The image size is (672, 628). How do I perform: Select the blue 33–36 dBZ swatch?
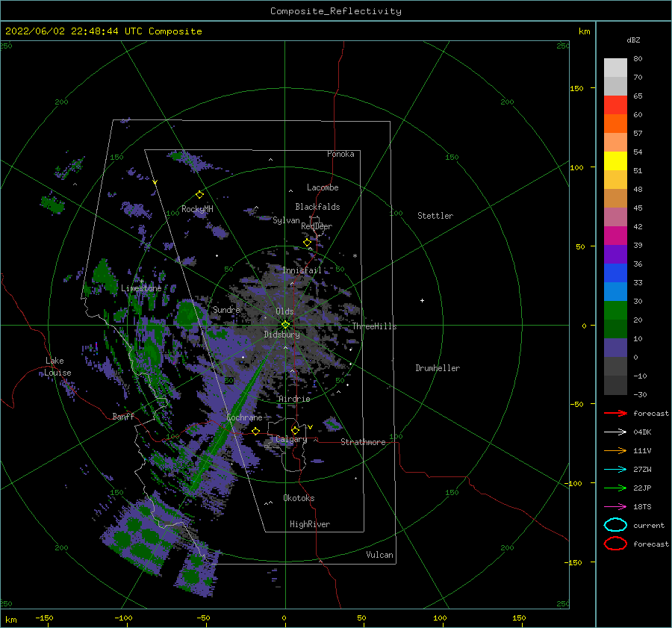pyautogui.click(x=615, y=273)
